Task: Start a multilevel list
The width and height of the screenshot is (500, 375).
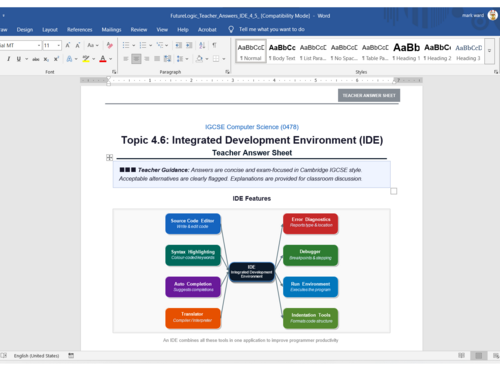Action: pyautogui.click(x=160, y=45)
